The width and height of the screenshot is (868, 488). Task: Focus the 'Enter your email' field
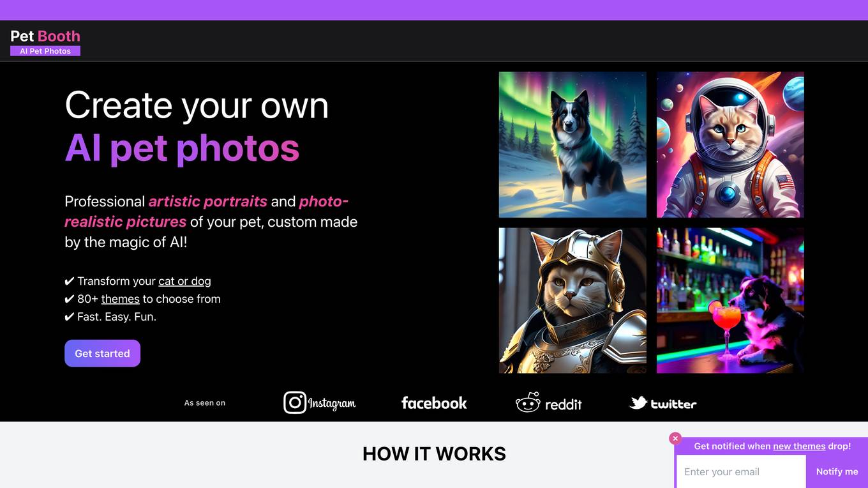pyautogui.click(x=741, y=471)
